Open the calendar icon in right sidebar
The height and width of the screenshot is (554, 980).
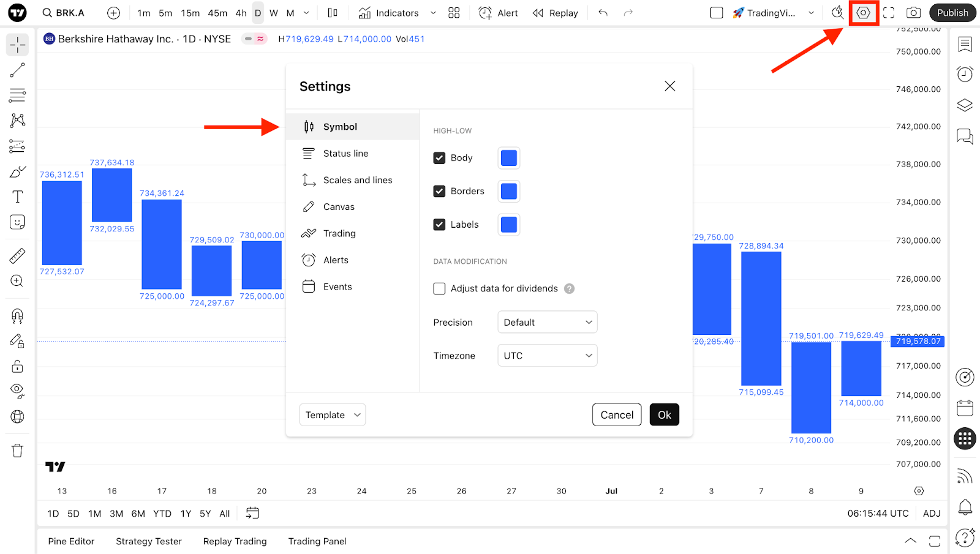click(x=965, y=408)
